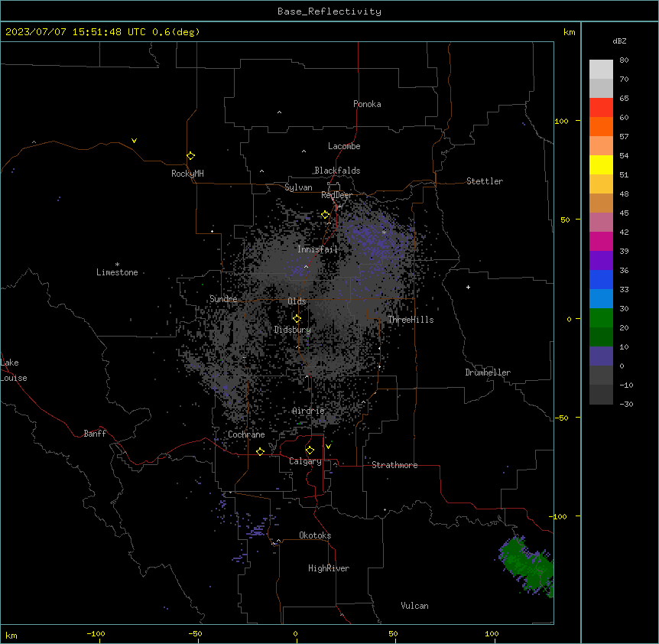Pick the purple 36-39 dBZ legend swatch
The width and height of the screenshot is (659, 644).
(x=601, y=261)
